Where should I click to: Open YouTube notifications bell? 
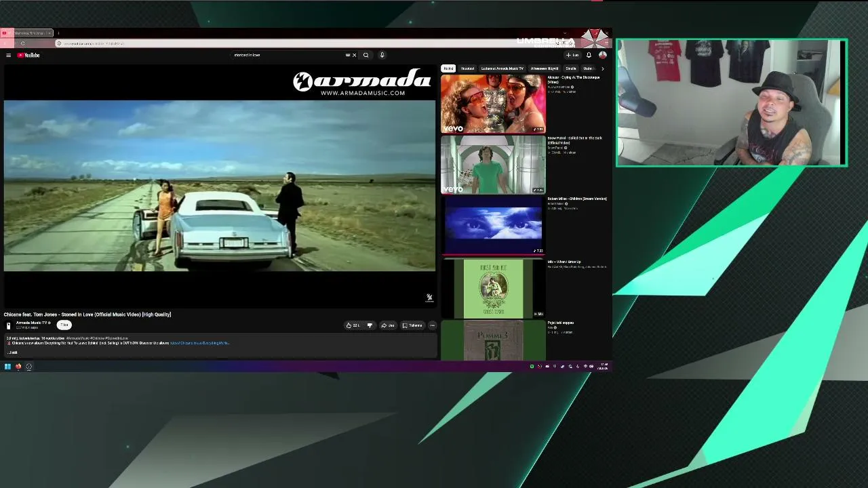(x=589, y=56)
